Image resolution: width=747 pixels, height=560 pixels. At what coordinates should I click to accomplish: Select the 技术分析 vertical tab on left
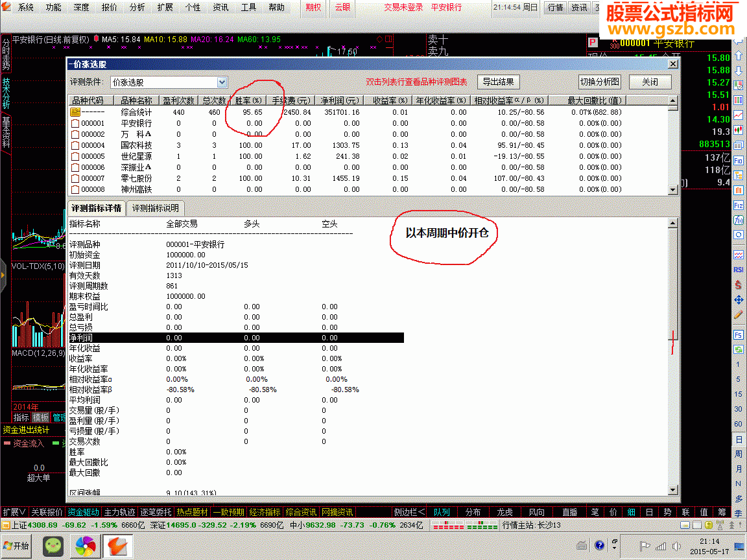6,93
